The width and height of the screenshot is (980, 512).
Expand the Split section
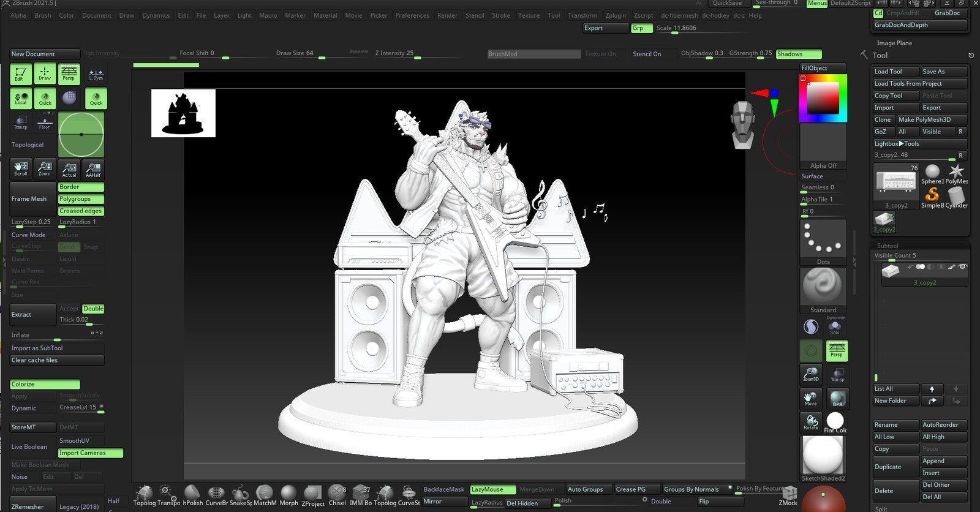click(x=881, y=509)
